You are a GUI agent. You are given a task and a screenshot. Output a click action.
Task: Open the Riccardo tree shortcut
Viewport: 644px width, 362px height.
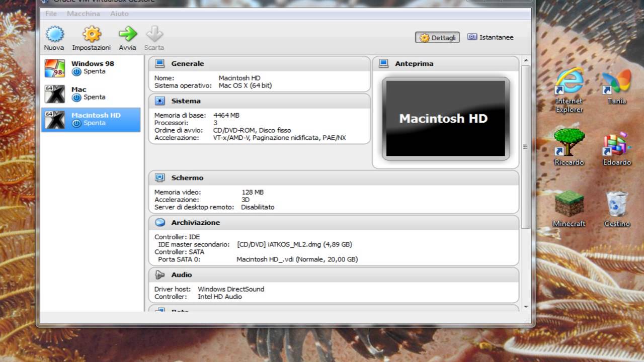(569, 147)
